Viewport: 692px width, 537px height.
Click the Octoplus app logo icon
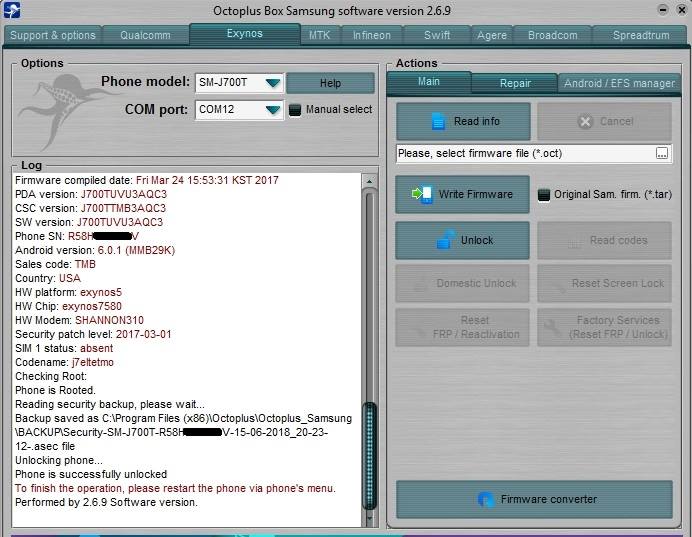click(11, 11)
